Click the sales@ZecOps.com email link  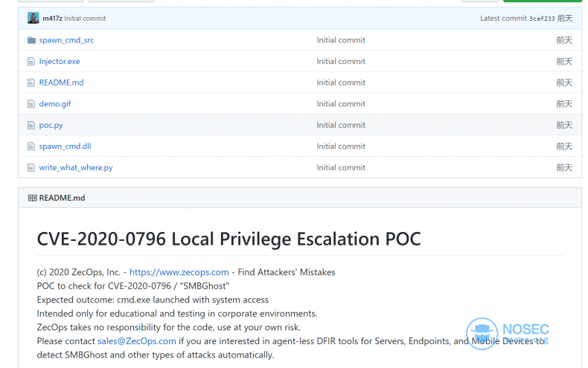pos(136,341)
